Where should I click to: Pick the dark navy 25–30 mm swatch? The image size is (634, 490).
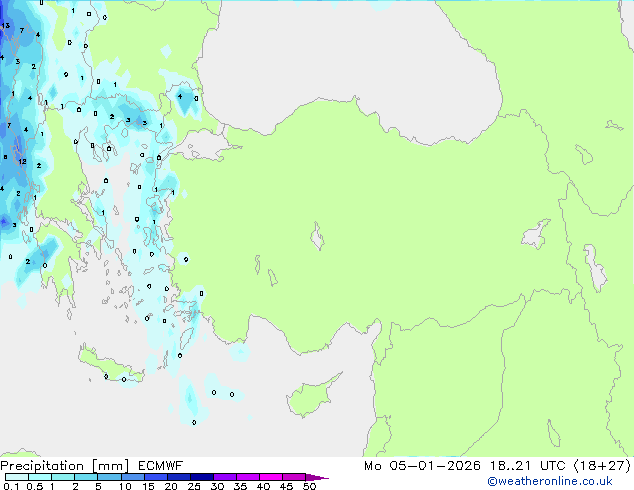click(202, 477)
